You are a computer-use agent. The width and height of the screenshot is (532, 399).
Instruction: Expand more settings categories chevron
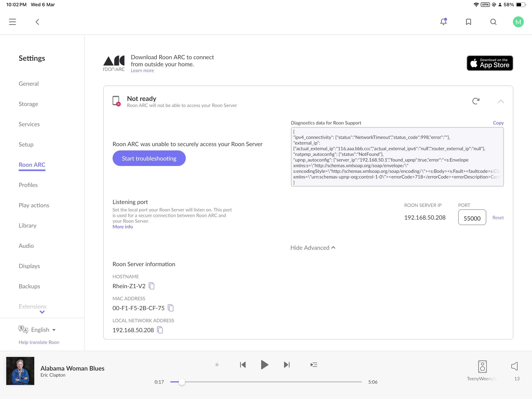point(42,312)
